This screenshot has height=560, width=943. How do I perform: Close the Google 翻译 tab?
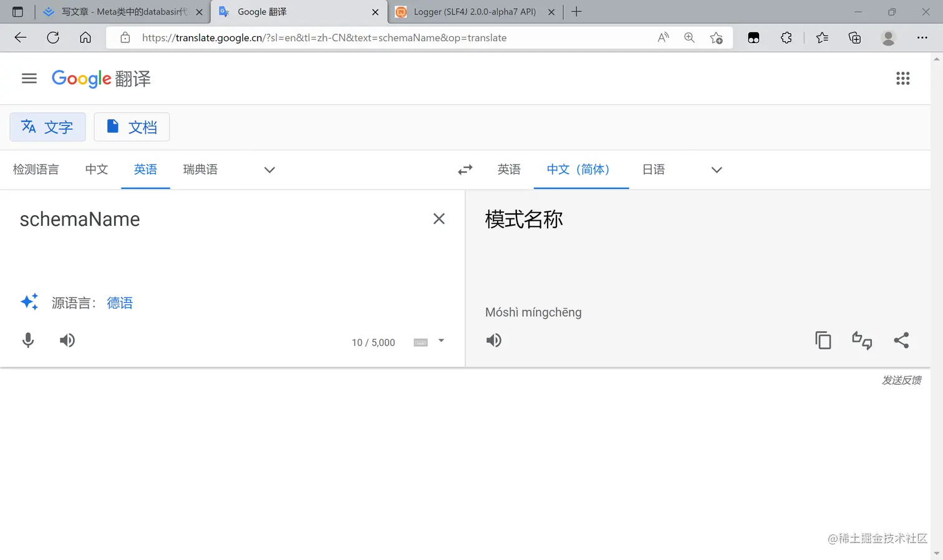pos(375,12)
